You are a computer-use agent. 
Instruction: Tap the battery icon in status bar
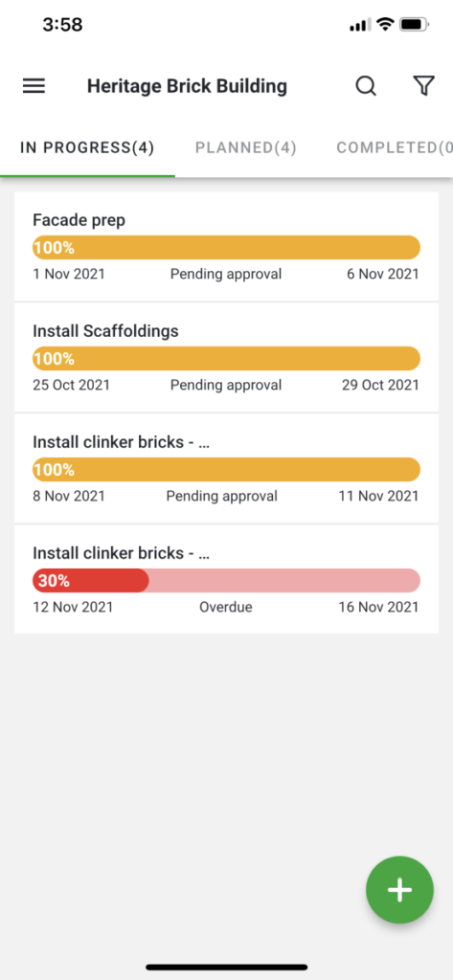(414, 25)
